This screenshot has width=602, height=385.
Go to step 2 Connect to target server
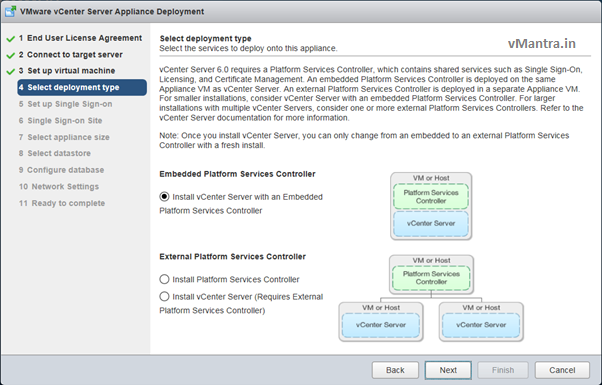(71, 55)
